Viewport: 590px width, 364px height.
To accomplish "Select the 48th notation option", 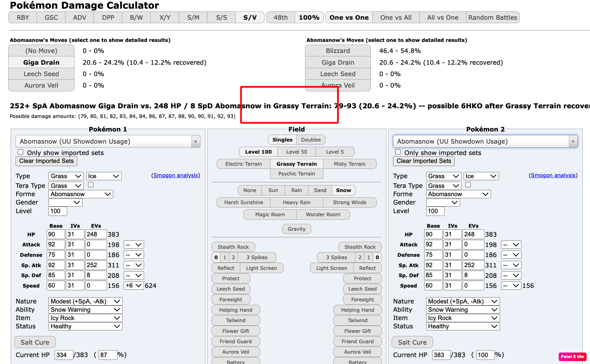I will (280, 17).
